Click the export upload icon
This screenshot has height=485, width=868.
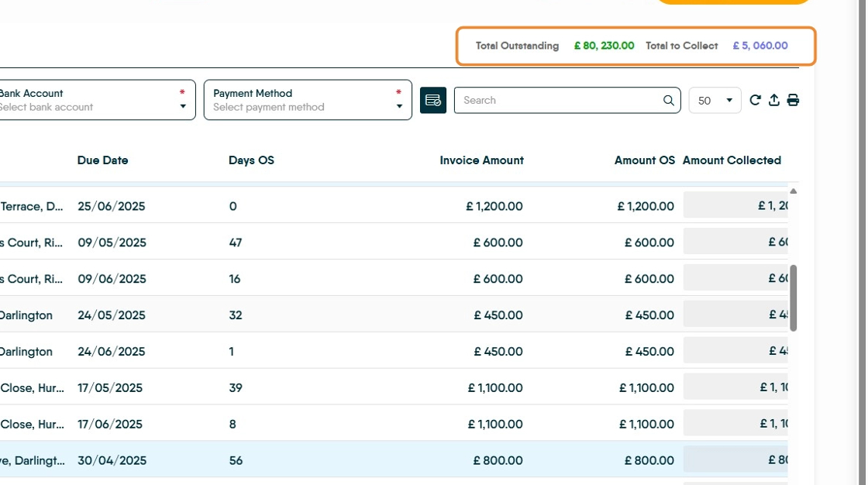point(773,100)
